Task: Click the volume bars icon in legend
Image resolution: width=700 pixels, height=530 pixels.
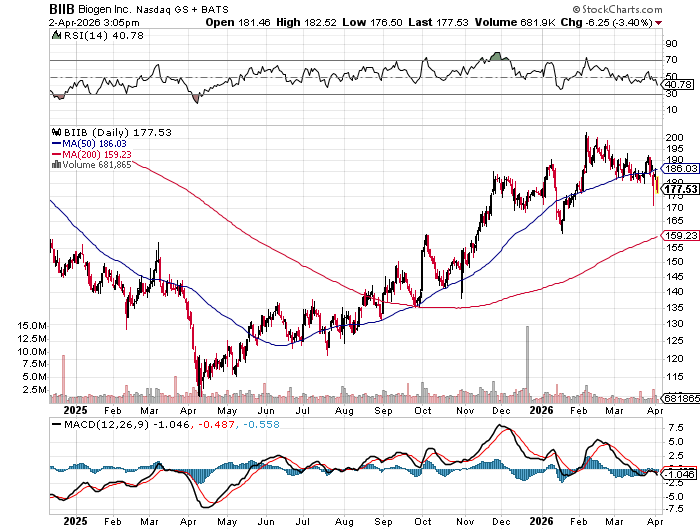Action: (x=56, y=164)
